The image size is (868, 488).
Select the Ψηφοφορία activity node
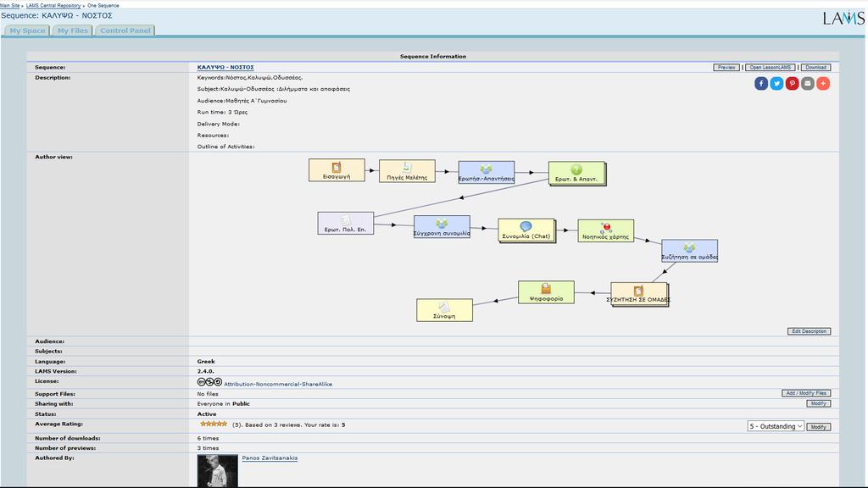pyautogui.click(x=546, y=292)
